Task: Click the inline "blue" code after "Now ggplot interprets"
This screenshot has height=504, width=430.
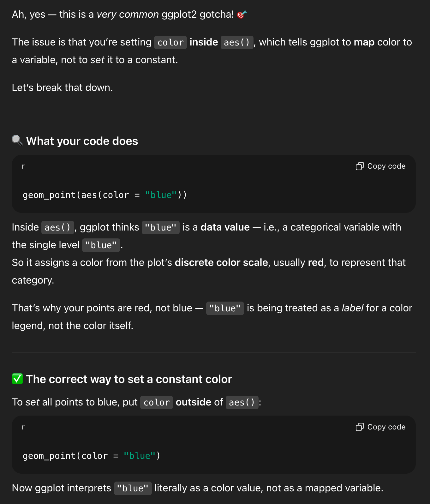Action: 133,489
